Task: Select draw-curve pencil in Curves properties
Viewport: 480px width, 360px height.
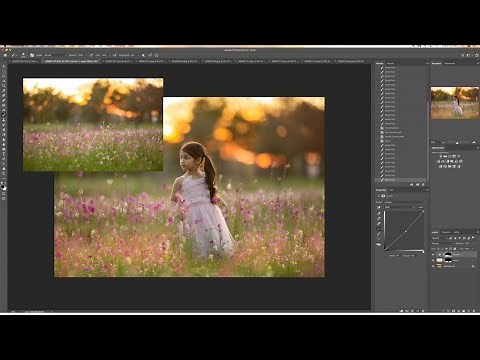Action: (379, 234)
